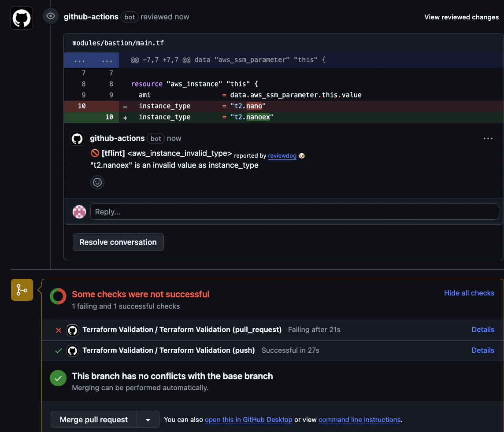Click Resolve conversation
504x432 pixels.
(x=118, y=242)
